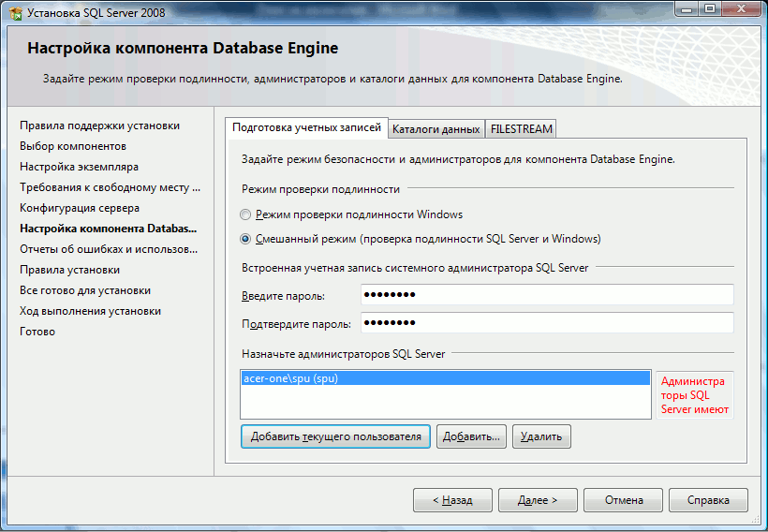Go back with the Назад button
The image size is (768, 532).
tap(452, 500)
